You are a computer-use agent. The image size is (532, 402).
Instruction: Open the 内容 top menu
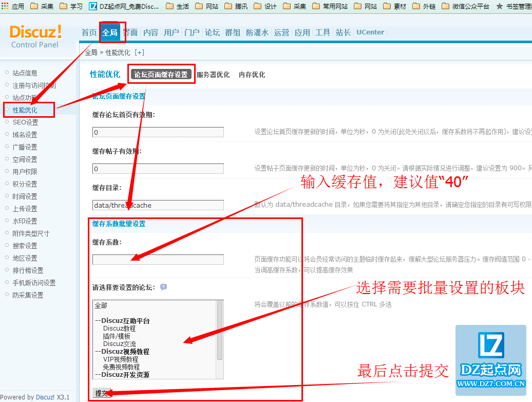[150, 32]
